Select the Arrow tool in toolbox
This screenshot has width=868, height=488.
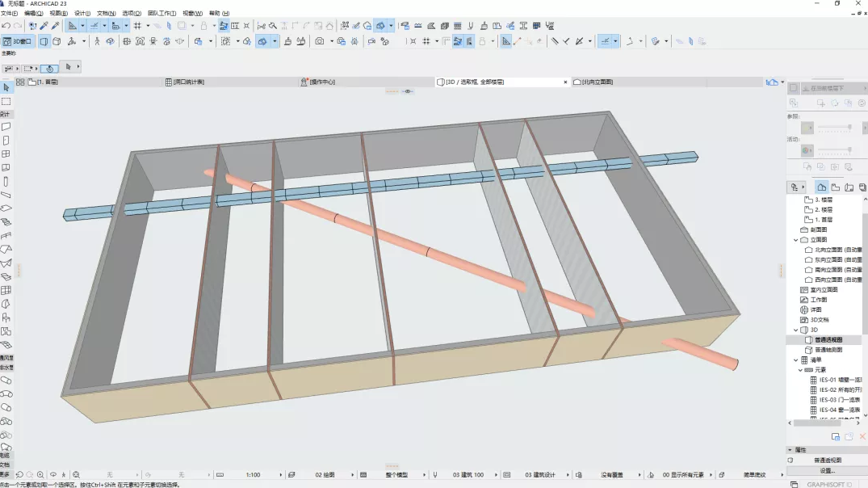tap(6, 87)
